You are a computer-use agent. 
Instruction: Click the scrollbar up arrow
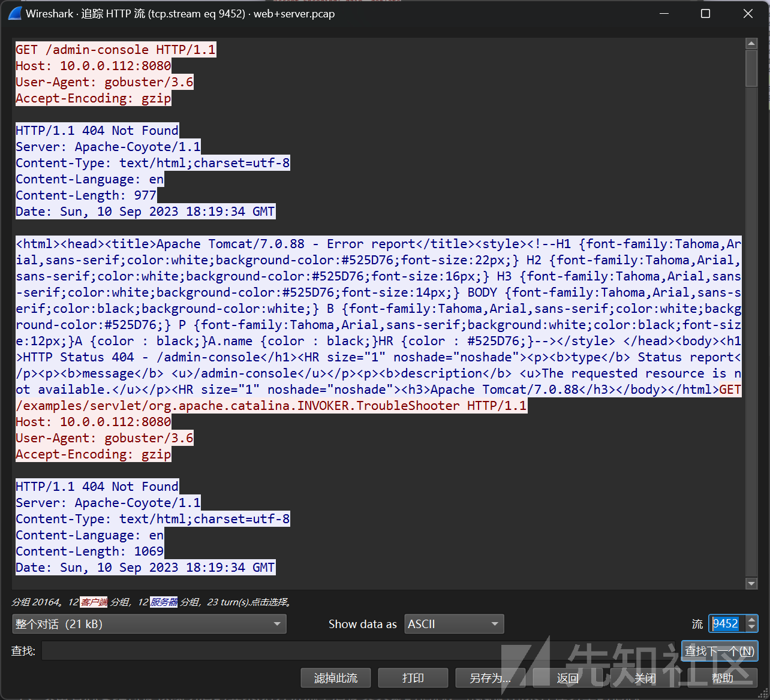751,43
